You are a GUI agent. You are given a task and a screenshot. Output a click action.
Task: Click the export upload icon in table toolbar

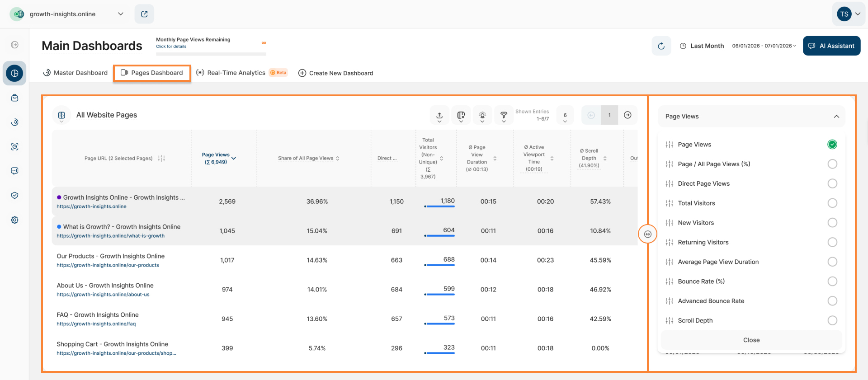[x=439, y=115]
